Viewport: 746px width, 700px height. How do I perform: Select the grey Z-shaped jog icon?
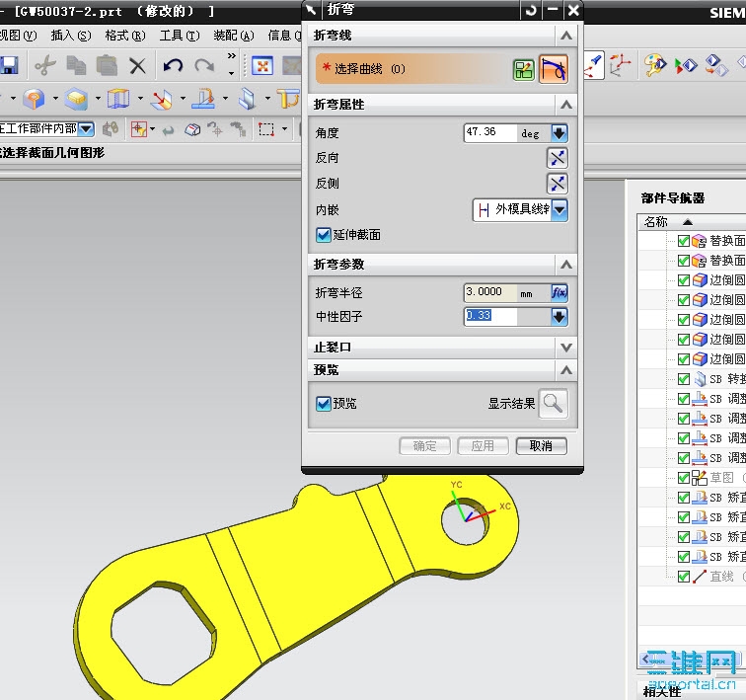click(x=247, y=99)
